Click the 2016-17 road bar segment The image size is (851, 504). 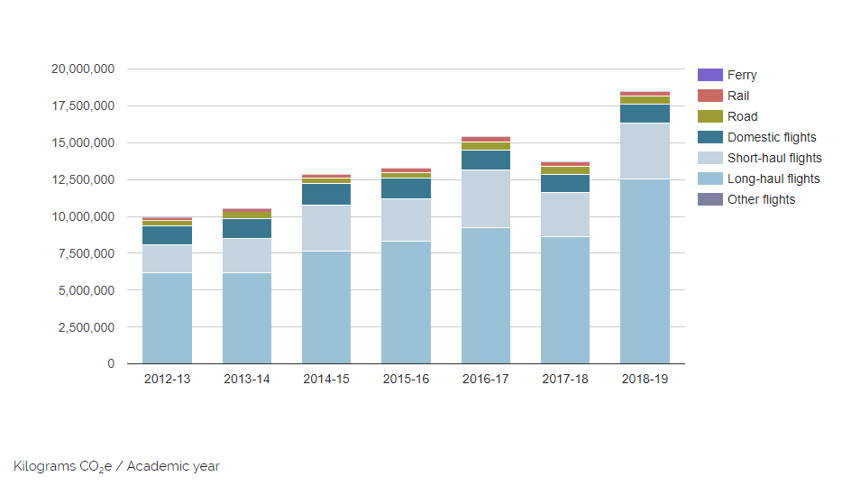[x=486, y=146]
